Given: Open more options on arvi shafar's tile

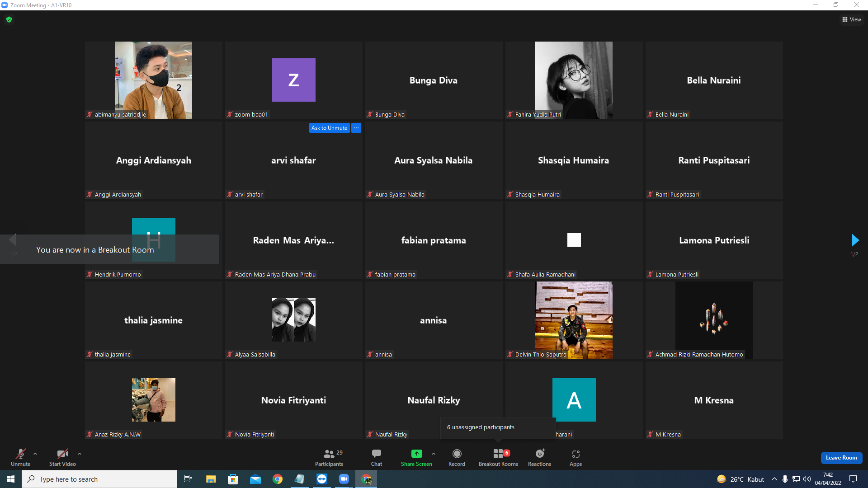Looking at the screenshot, I should point(356,128).
